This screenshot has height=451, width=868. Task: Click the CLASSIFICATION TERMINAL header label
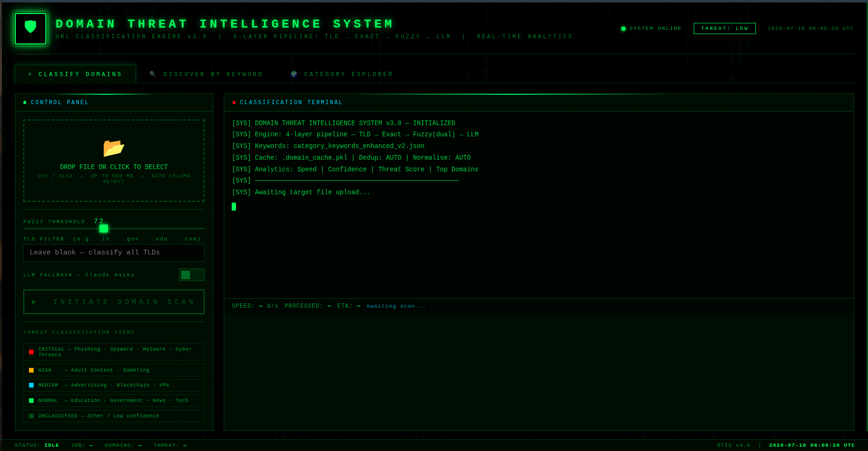click(292, 102)
